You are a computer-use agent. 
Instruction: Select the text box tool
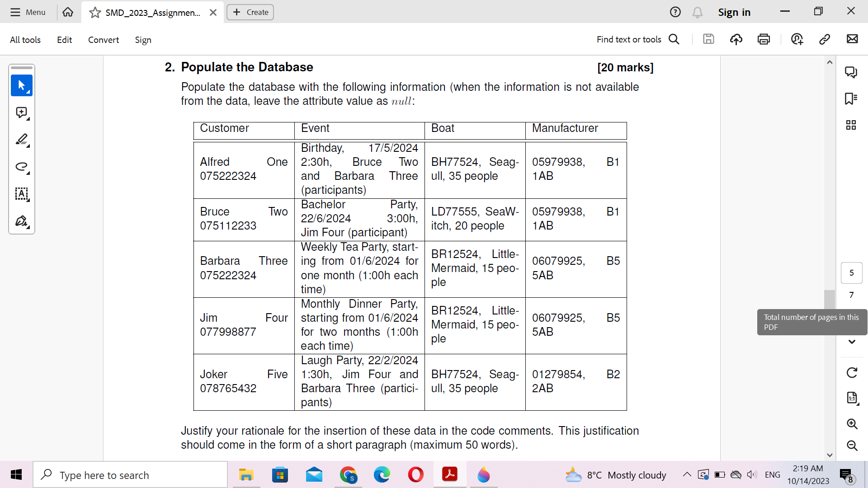(x=21, y=194)
